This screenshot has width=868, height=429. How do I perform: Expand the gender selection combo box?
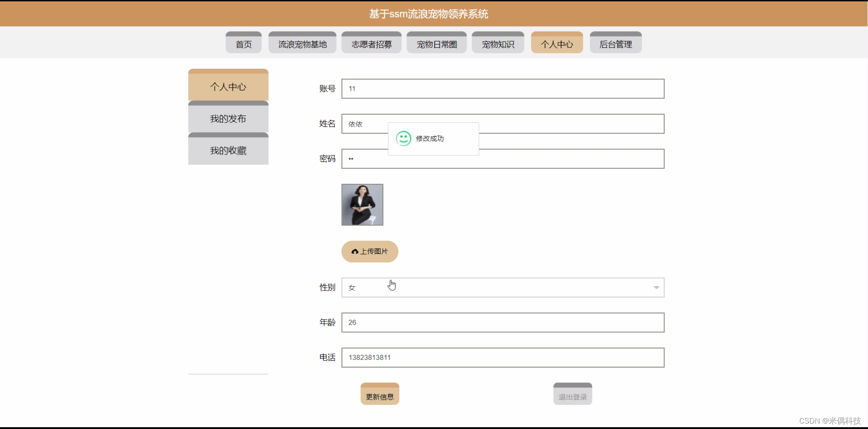tap(503, 288)
